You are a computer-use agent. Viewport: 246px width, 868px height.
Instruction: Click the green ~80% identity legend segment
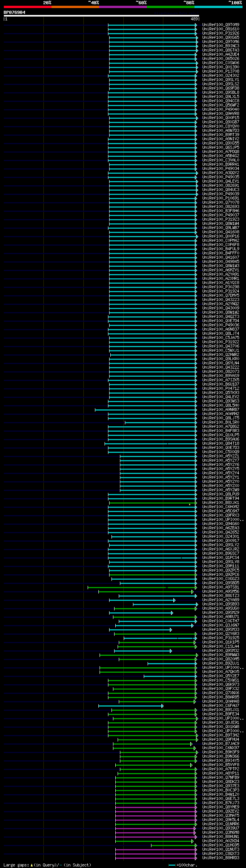171,7
